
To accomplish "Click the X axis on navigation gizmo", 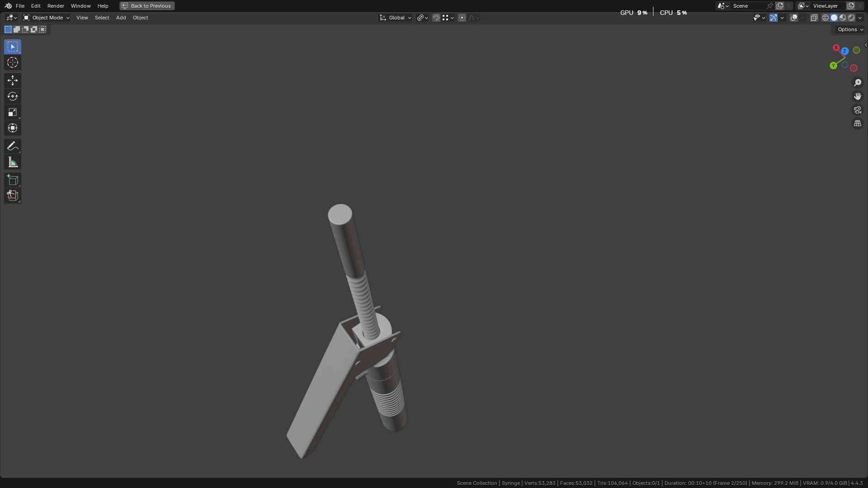I will pyautogui.click(x=836, y=47).
